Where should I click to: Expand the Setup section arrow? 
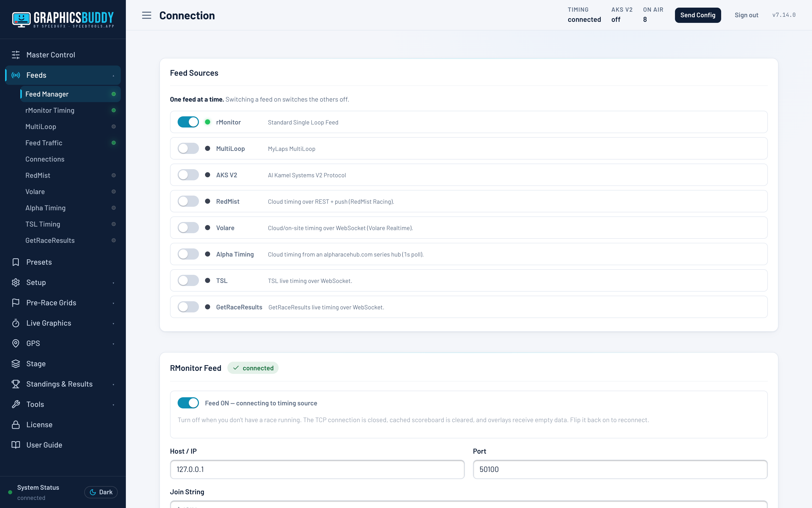click(x=113, y=283)
